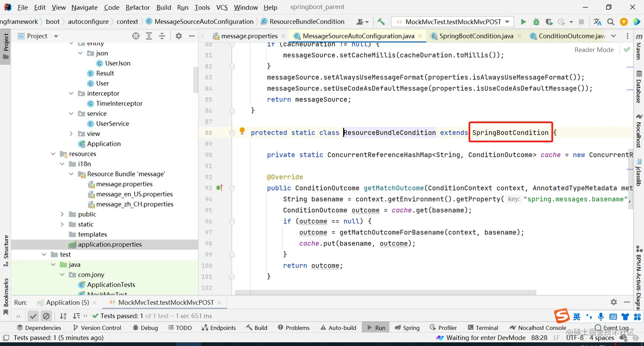Close the MockMvcTest.testMockMvcPOST run tab
Screen dimensions: 644x346
click(x=220, y=303)
